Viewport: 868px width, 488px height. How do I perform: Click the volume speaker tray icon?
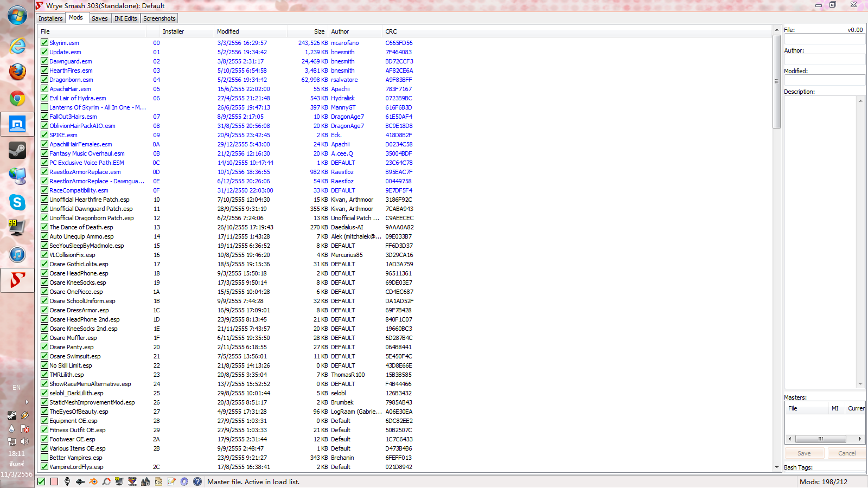tap(24, 441)
